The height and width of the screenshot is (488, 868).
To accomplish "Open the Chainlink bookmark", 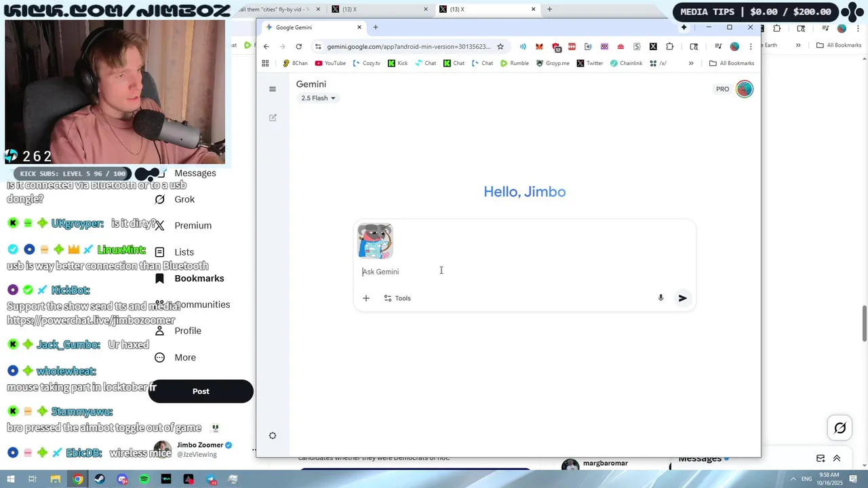I will (x=626, y=64).
